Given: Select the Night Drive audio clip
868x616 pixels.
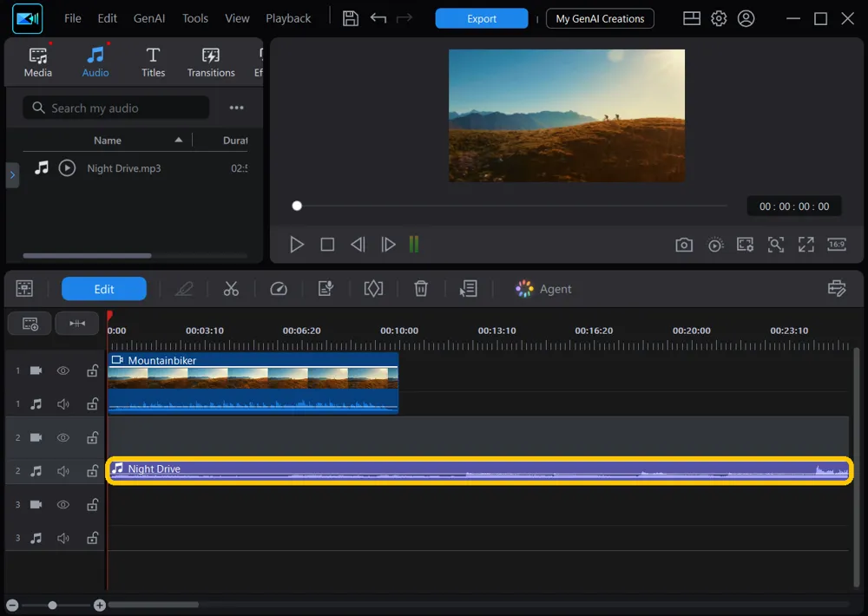Looking at the screenshot, I should pyautogui.click(x=479, y=471).
